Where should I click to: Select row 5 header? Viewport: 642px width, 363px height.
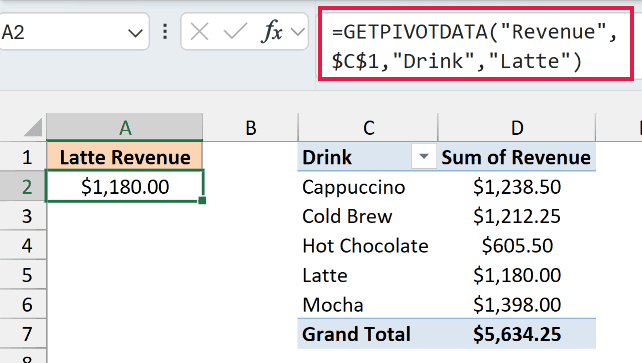[23, 275]
